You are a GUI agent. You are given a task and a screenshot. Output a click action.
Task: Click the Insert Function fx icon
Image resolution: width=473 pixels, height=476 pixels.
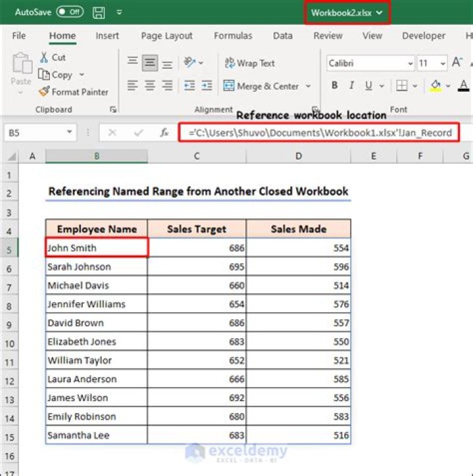click(x=164, y=133)
